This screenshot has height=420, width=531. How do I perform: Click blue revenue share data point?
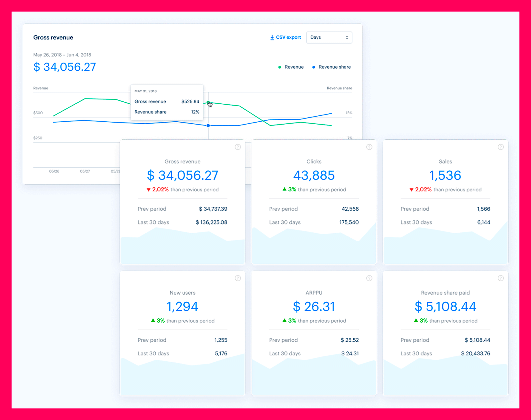(208, 126)
